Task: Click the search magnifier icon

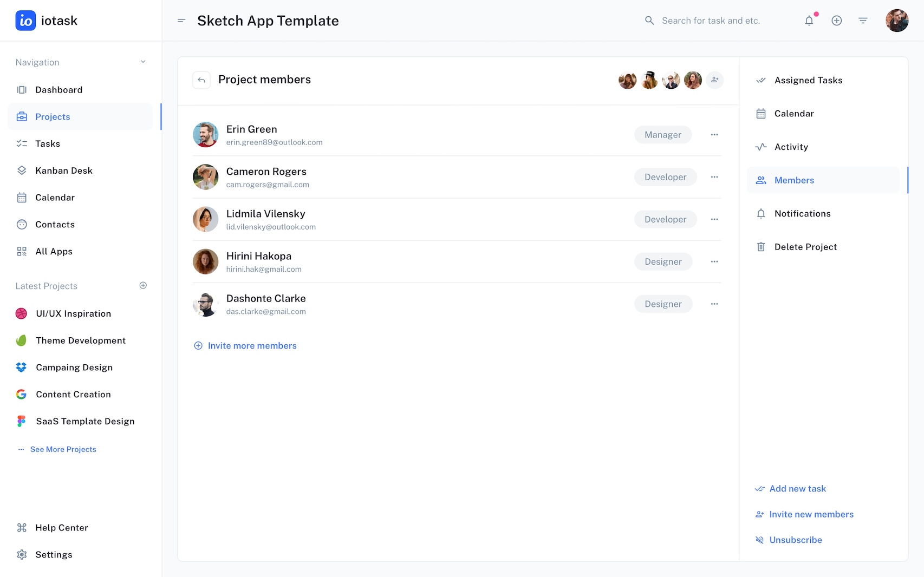Action: click(649, 21)
